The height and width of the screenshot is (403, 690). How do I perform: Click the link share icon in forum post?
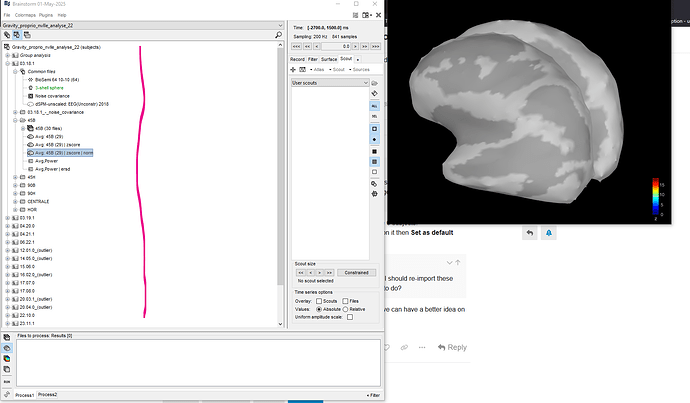pyautogui.click(x=404, y=347)
